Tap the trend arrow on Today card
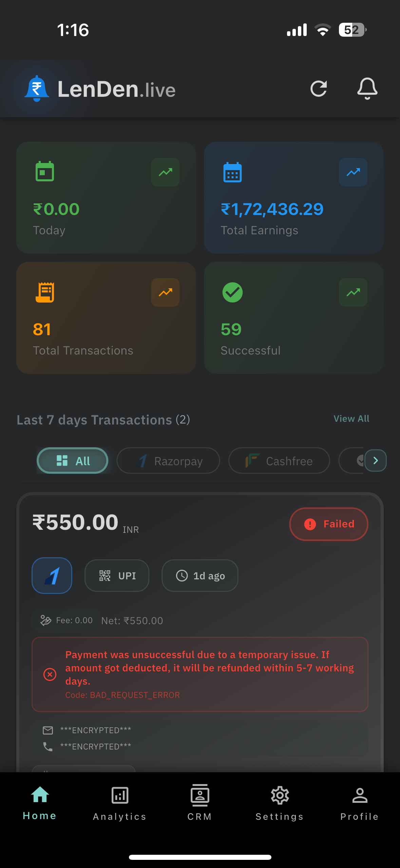Screen dimensions: 400x868 [x=165, y=172]
